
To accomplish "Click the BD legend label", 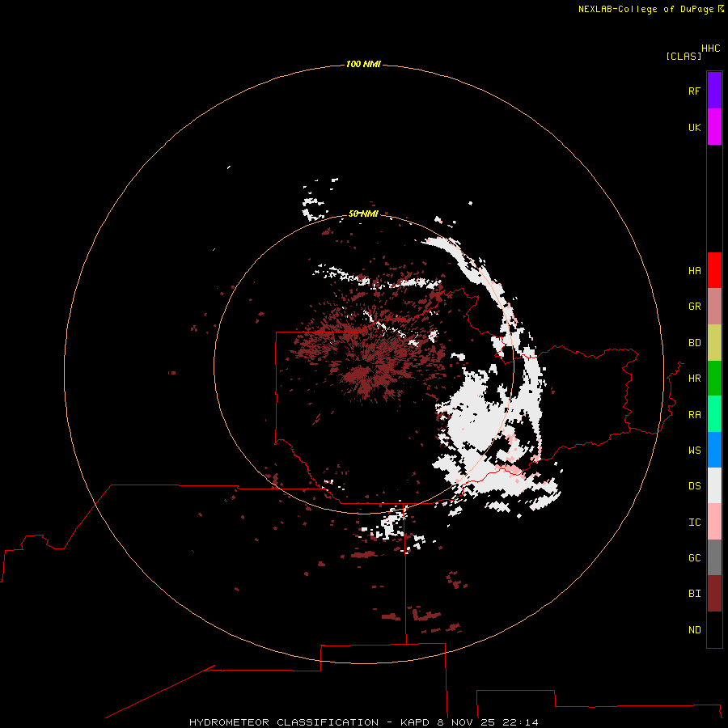I will [694, 343].
